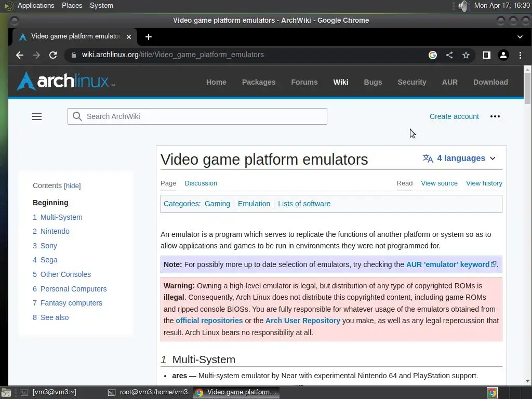The height and width of the screenshot is (399, 532).
Task: Hide the Contents table
Action: click(x=72, y=186)
